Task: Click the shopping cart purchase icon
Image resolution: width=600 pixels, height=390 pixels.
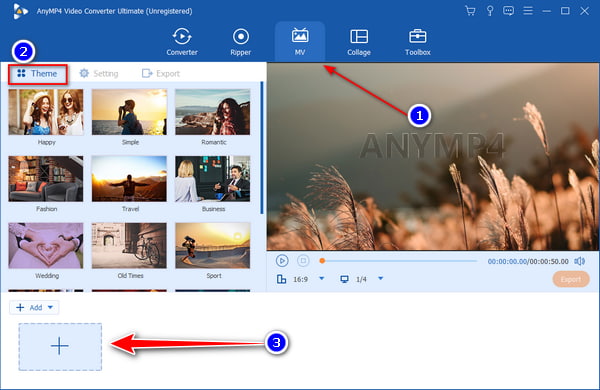Action: tap(470, 11)
